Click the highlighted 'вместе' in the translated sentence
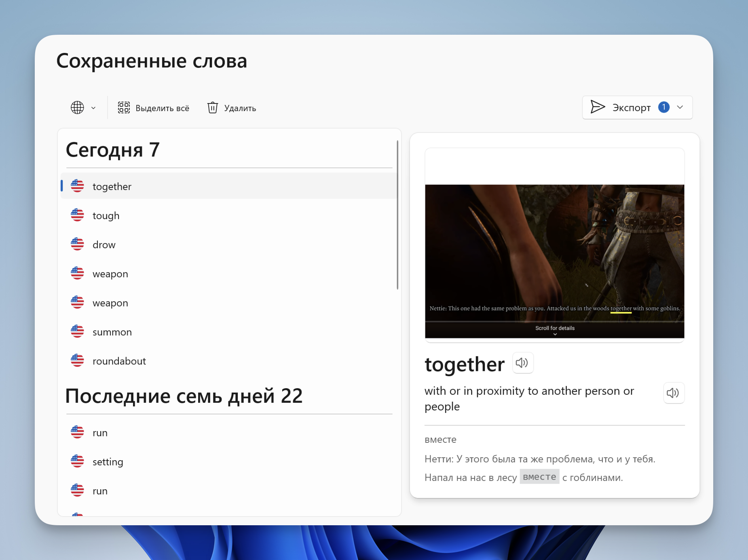Image resolution: width=748 pixels, height=560 pixels. (x=539, y=477)
